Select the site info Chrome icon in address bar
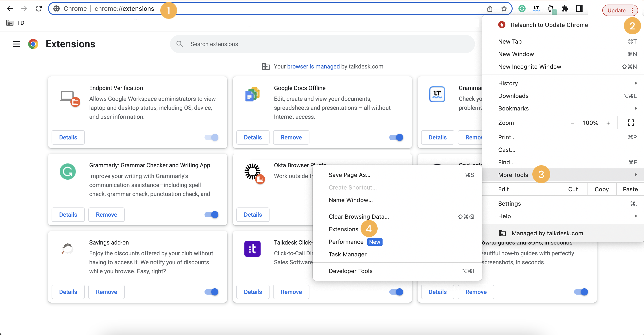 pos(57,9)
